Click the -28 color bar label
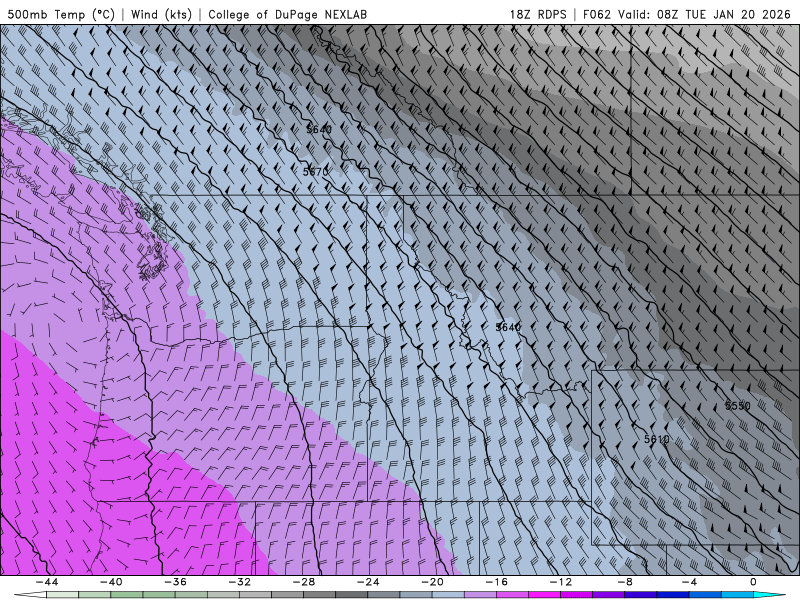 click(x=304, y=582)
